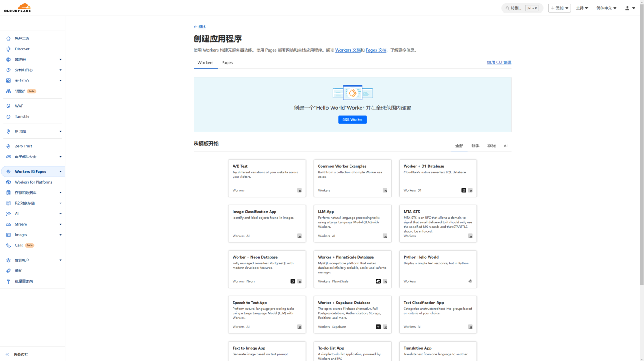
Task: Select the 全部 template filter tab
Action: click(x=459, y=146)
